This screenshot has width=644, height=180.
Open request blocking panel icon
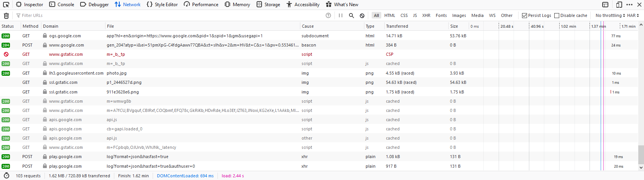point(362,16)
